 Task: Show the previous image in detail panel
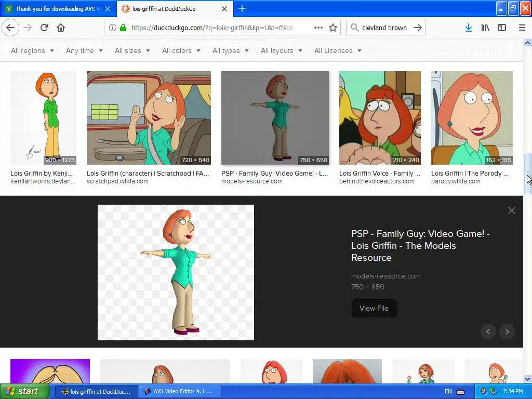click(488, 331)
